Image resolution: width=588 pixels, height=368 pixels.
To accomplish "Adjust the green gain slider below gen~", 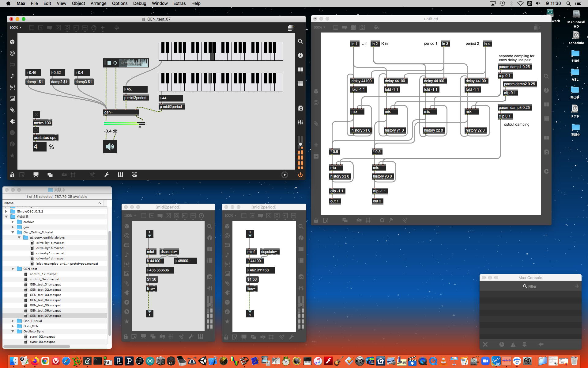I will (123, 123).
